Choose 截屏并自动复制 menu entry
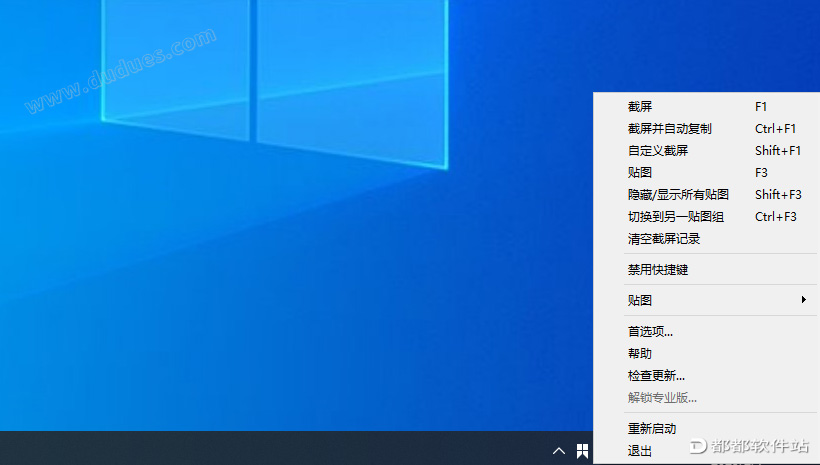 pyautogui.click(x=669, y=129)
